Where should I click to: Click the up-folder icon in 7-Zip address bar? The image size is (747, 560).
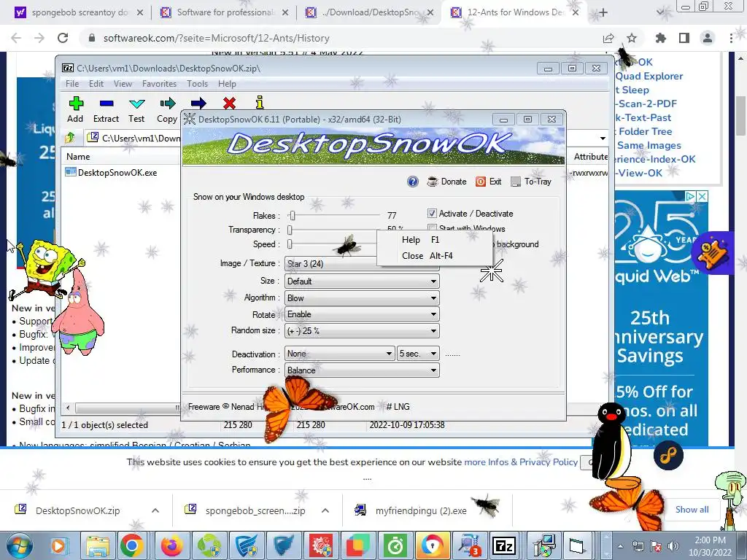click(x=70, y=138)
